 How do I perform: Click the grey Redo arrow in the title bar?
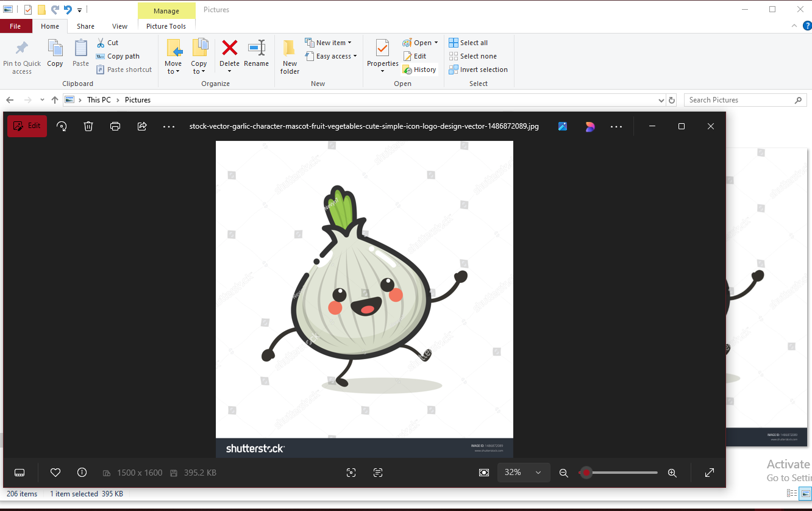[x=55, y=10]
